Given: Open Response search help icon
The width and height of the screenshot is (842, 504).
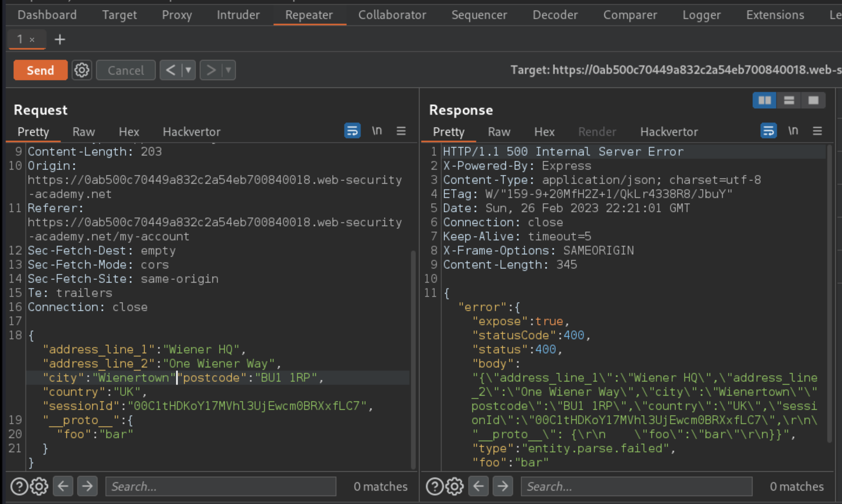Looking at the screenshot, I should point(435,486).
